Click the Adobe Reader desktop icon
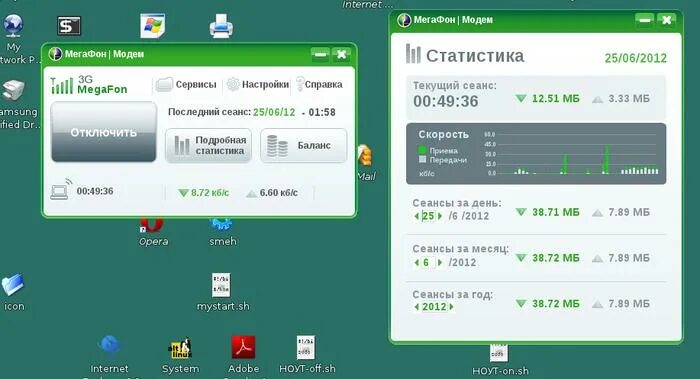The width and height of the screenshot is (700, 379). click(x=243, y=347)
